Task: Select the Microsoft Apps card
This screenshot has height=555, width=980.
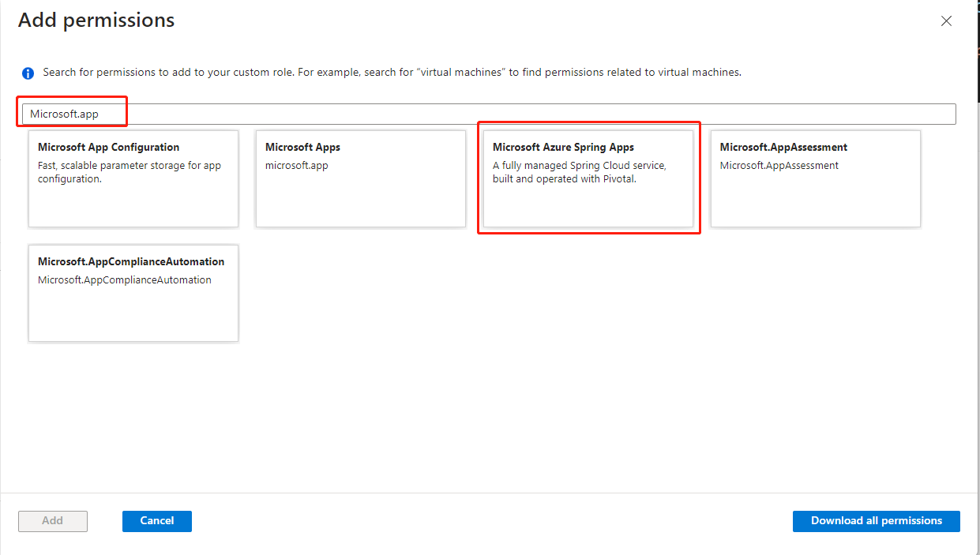Action: [x=361, y=179]
